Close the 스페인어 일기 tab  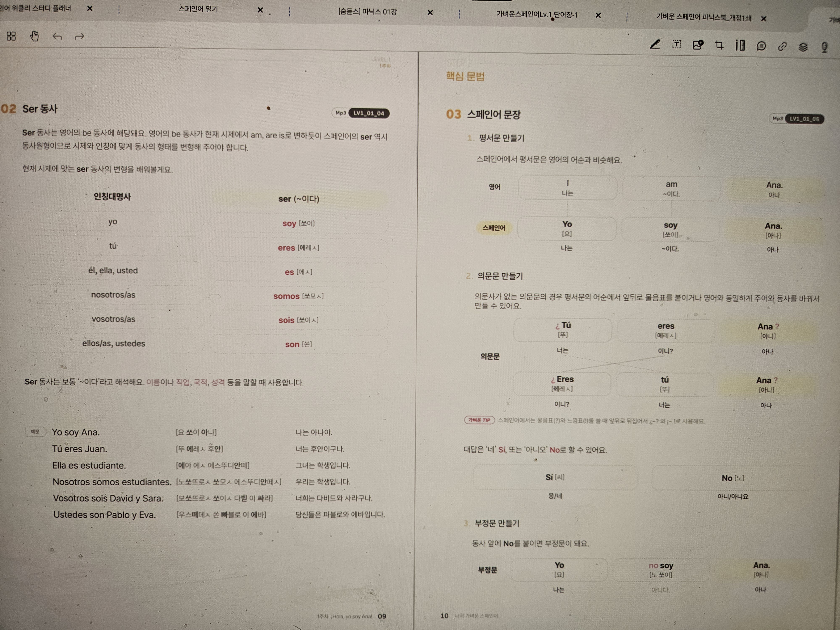pos(260,10)
